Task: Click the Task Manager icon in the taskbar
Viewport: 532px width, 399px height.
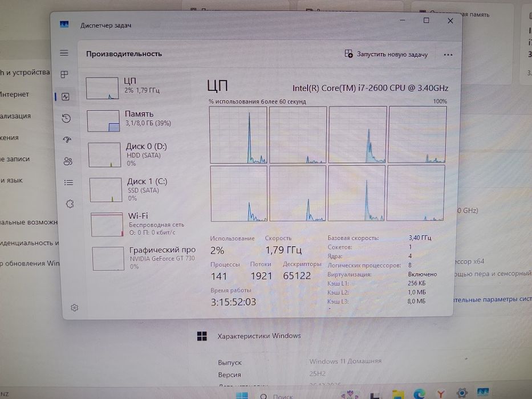Action: (x=483, y=393)
